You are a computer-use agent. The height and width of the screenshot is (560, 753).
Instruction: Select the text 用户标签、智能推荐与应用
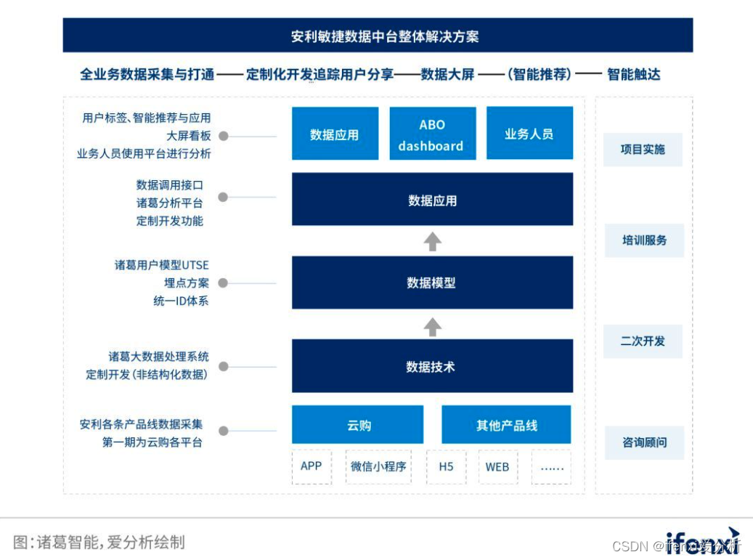[x=147, y=118]
